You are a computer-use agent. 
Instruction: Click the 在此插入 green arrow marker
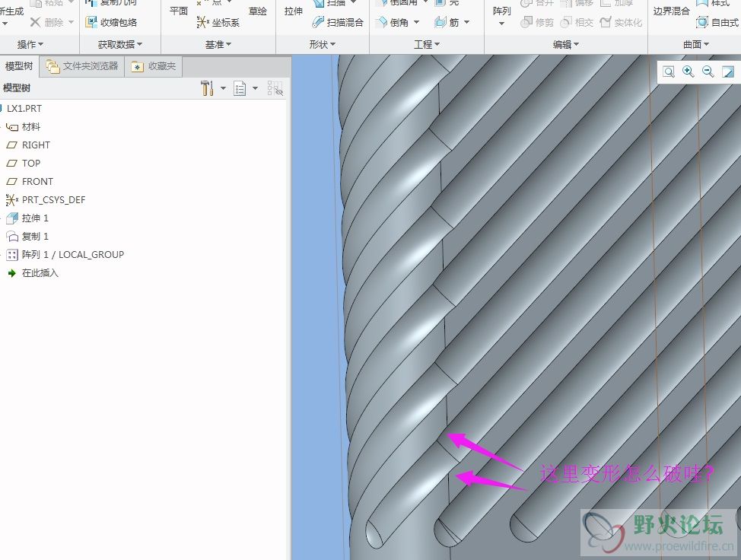12,273
